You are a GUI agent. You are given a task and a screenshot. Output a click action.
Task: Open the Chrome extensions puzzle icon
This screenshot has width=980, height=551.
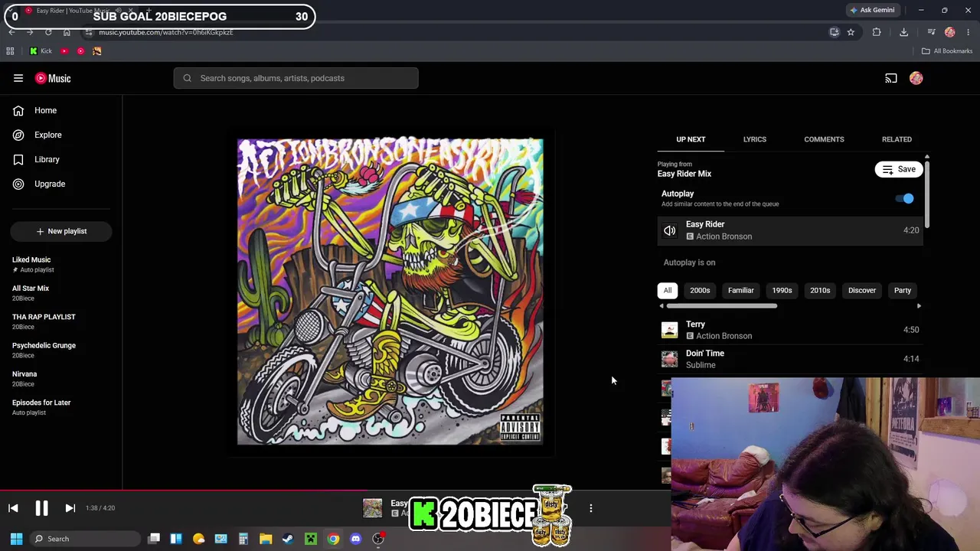click(x=877, y=32)
